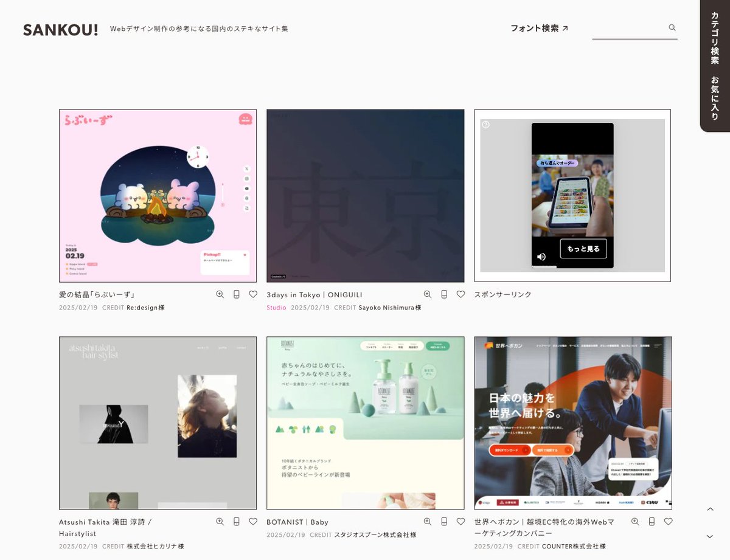Unmute the sponsored video ad
Image resolution: width=730 pixels, height=560 pixels.
coord(541,257)
